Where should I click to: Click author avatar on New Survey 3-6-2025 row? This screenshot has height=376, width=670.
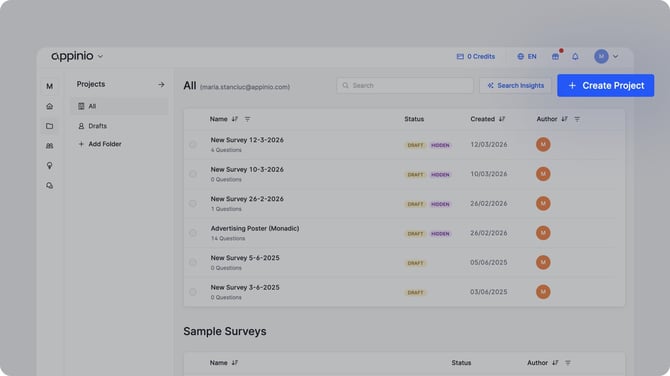543,292
